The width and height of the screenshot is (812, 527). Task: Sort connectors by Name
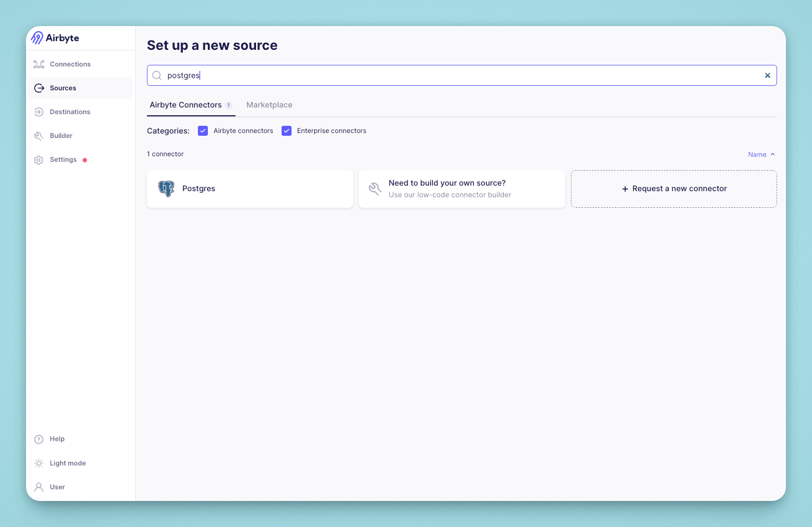(x=762, y=155)
